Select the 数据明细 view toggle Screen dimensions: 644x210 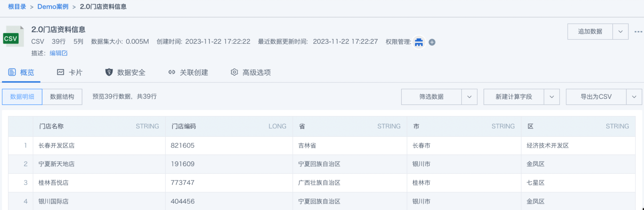(22, 97)
